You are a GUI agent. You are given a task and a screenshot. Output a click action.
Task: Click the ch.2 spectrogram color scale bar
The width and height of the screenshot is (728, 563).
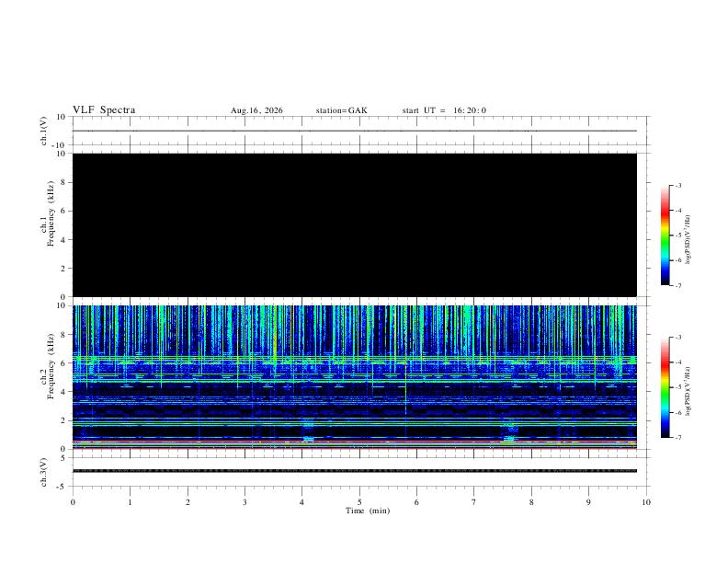(x=665, y=387)
